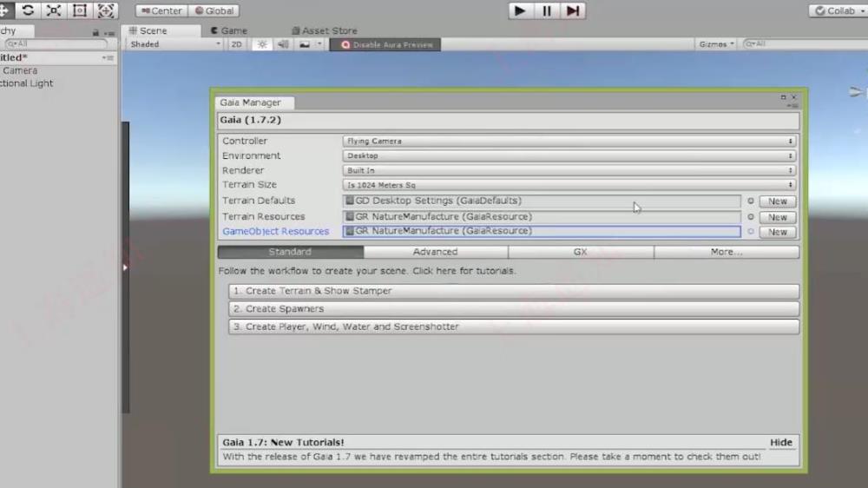Viewport: 868px width, 488px height.
Task: Click GameObject Resources object field
Action: point(542,231)
